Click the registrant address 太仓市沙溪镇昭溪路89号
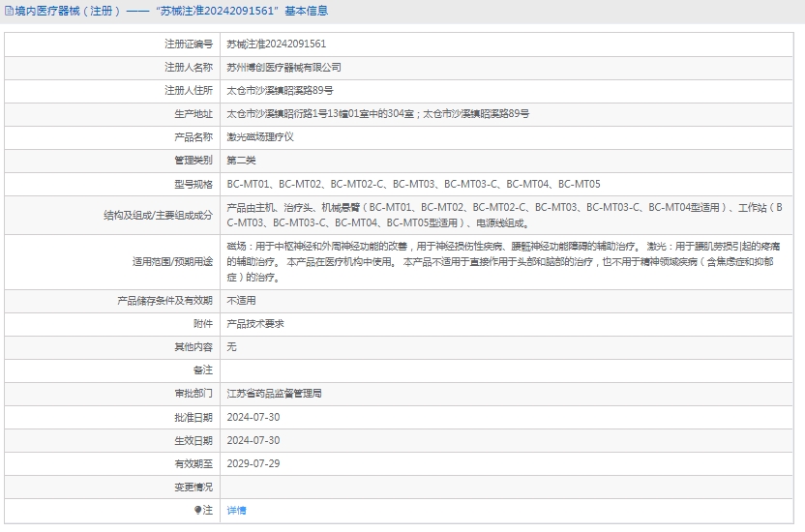805x532 pixels. pyautogui.click(x=280, y=91)
